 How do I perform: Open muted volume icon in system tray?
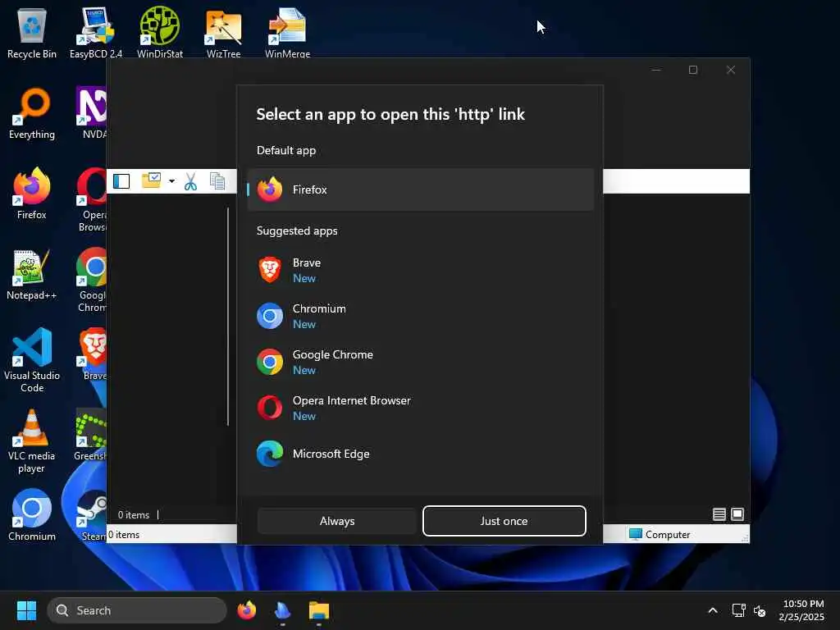point(760,610)
